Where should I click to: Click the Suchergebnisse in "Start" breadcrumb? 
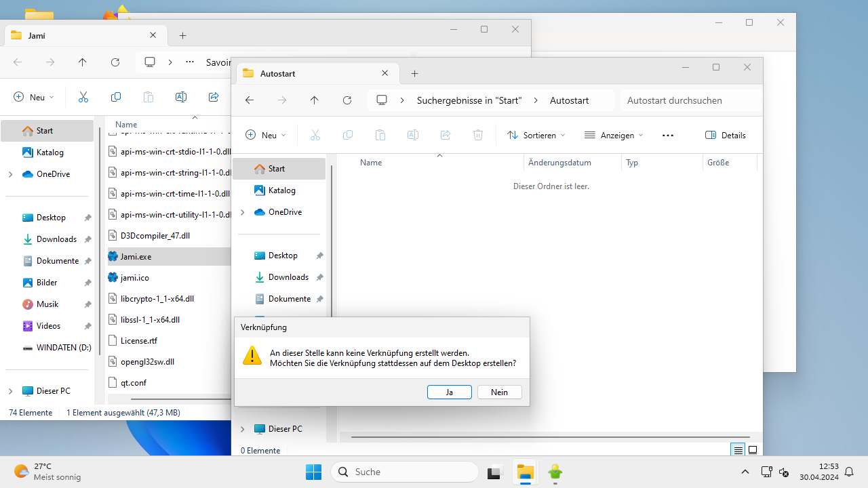(x=469, y=100)
